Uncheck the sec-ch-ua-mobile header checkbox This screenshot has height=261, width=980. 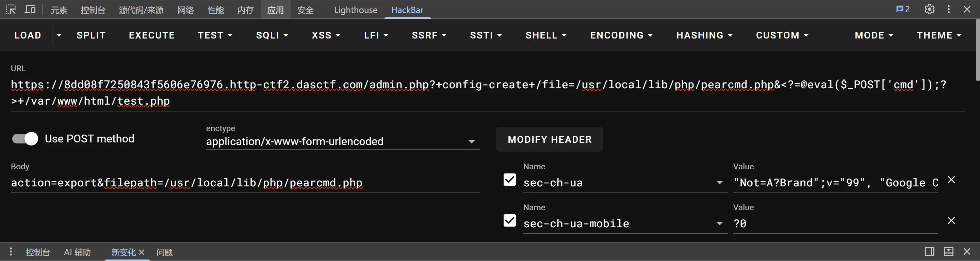pyautogui.click(x=509, y=220)
